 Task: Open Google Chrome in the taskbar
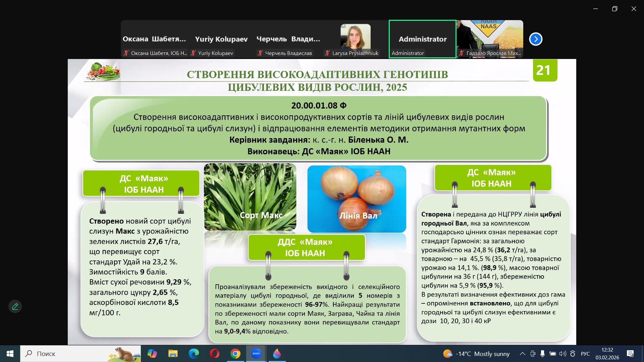click(235, 354)
